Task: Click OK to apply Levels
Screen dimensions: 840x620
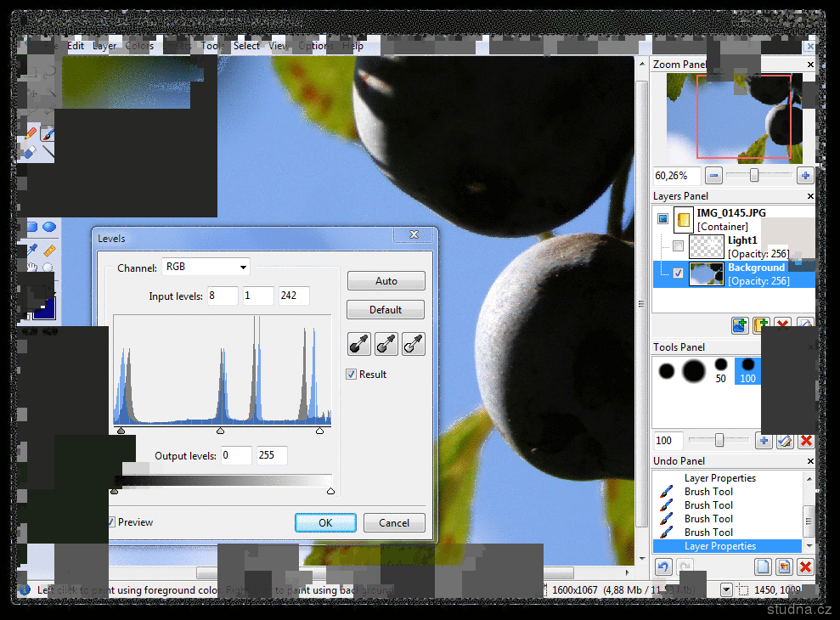Action: pyautogui.click(x=325, y=523)
